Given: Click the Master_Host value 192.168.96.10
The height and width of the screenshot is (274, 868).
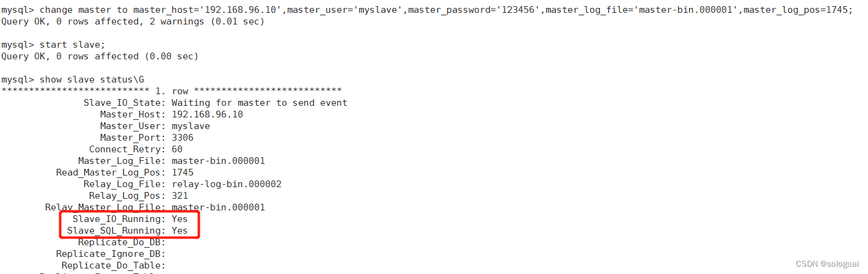Looking at the screenshot, I should click(x=207, y=114).
